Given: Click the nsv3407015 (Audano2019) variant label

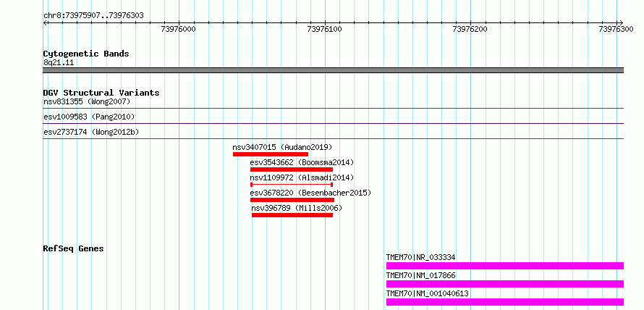Looking at the screenshot, I should (x=282, y=147).
